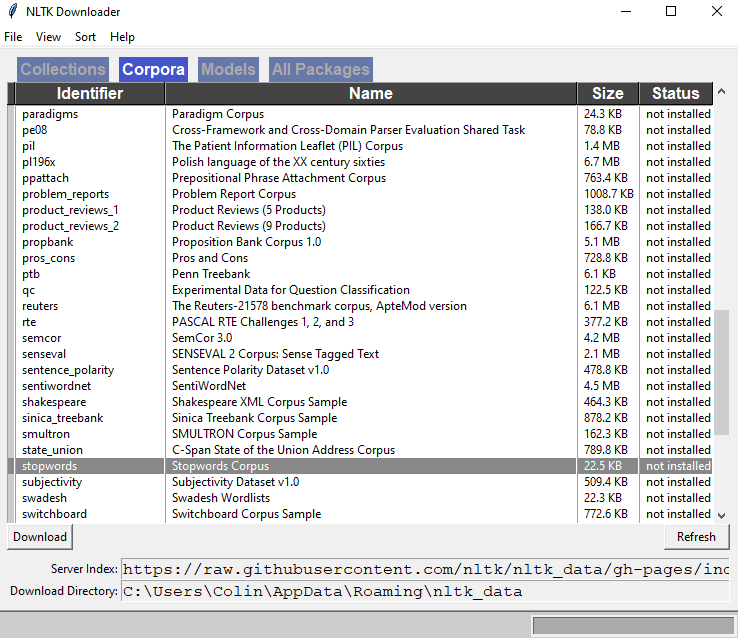Click the Server Index URL field
The image size is (738, 638).
click(425, 569)
